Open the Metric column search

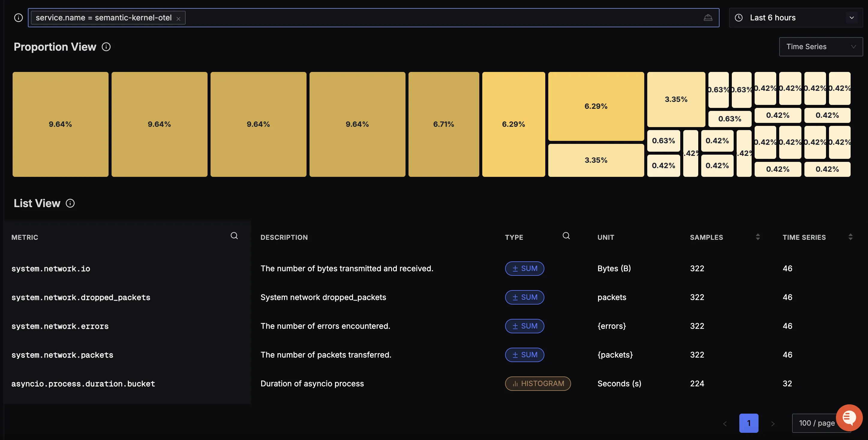[x=234, y=236]
